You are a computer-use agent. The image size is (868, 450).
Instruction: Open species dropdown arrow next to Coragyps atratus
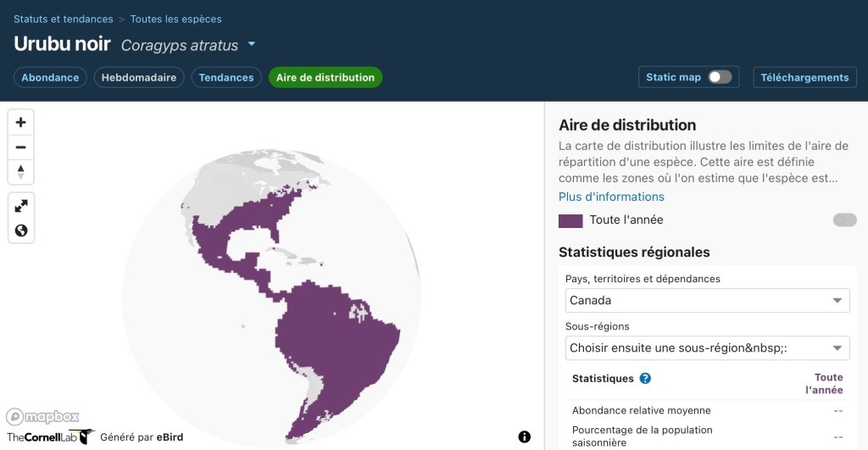pos(252,44)
